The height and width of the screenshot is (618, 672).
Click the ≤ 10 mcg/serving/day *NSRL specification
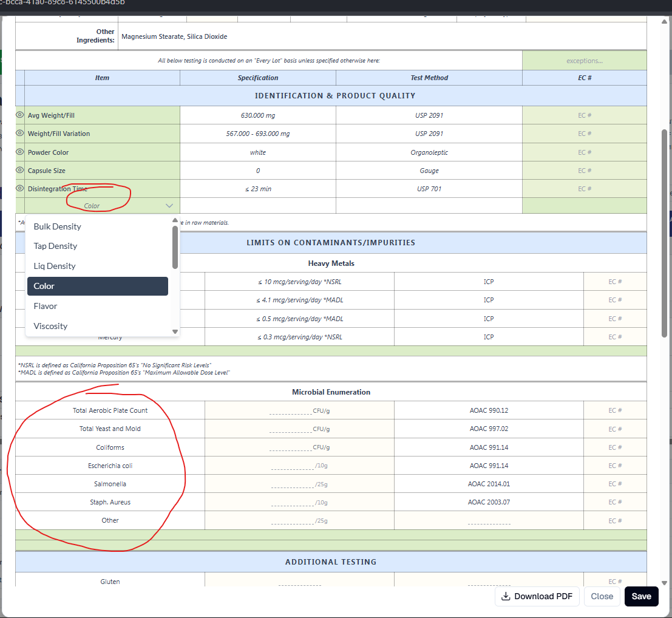299,282
